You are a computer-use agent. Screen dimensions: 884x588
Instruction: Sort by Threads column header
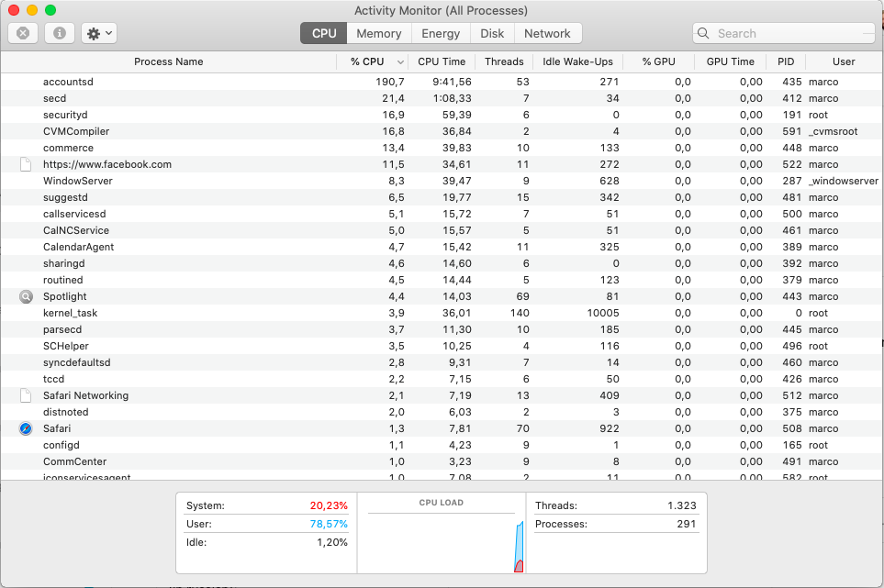click(504, 62)
